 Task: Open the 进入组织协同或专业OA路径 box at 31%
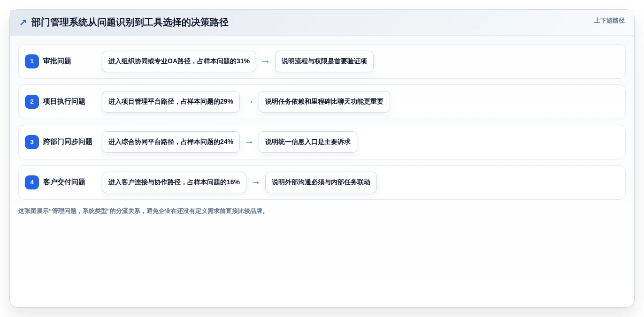179,61
